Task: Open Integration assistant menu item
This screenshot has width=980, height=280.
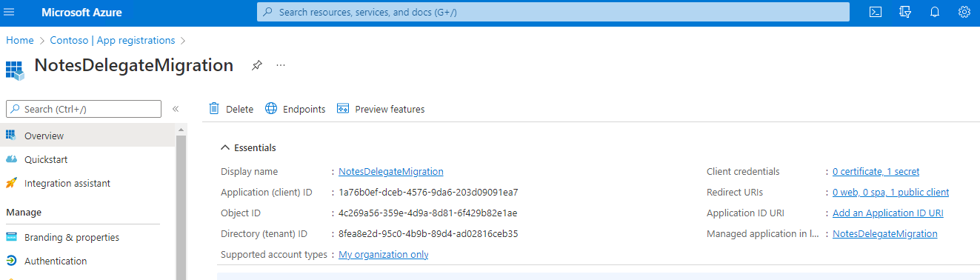Action: coord(87,183)
